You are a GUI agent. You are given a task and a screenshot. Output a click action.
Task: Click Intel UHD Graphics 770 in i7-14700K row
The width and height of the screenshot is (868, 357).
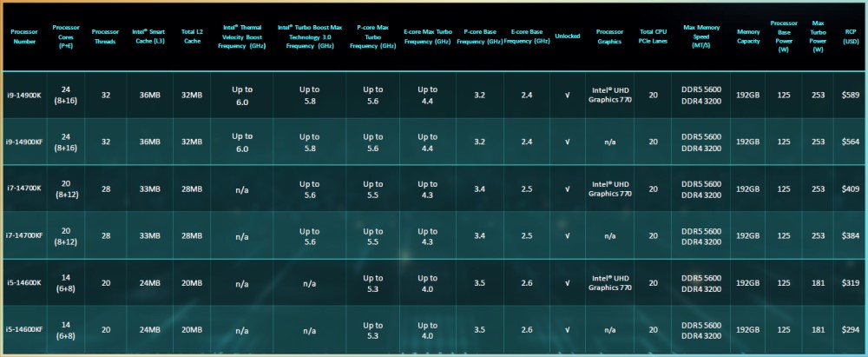(609, 188)
